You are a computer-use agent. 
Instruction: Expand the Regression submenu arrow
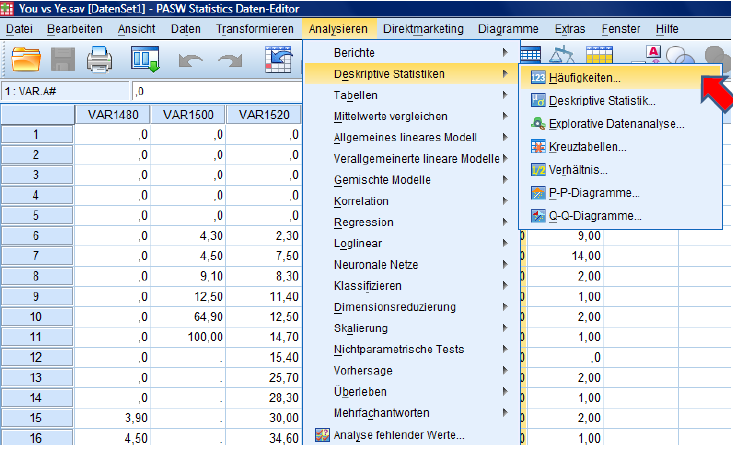click(505, 222)
